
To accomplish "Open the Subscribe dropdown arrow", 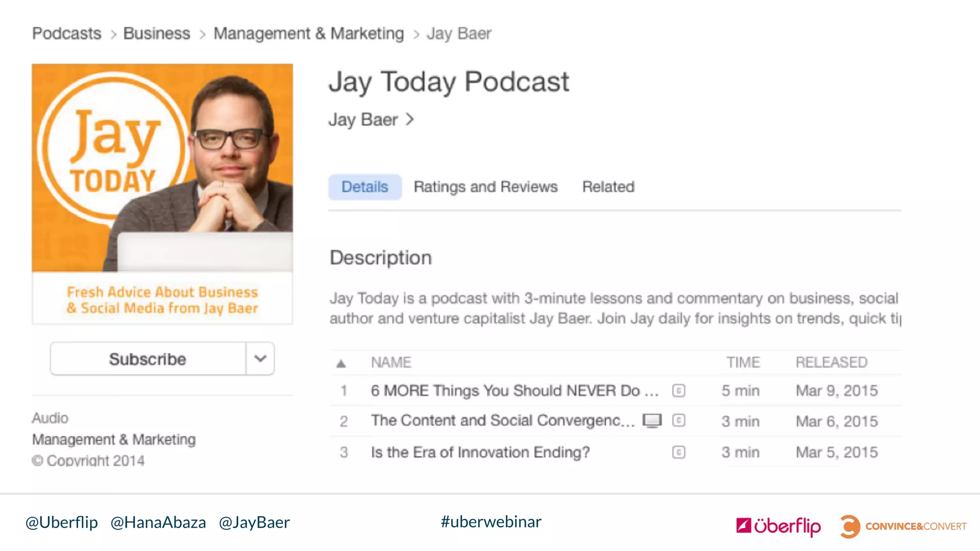I will pyautogui.click(x=260, y=359).
